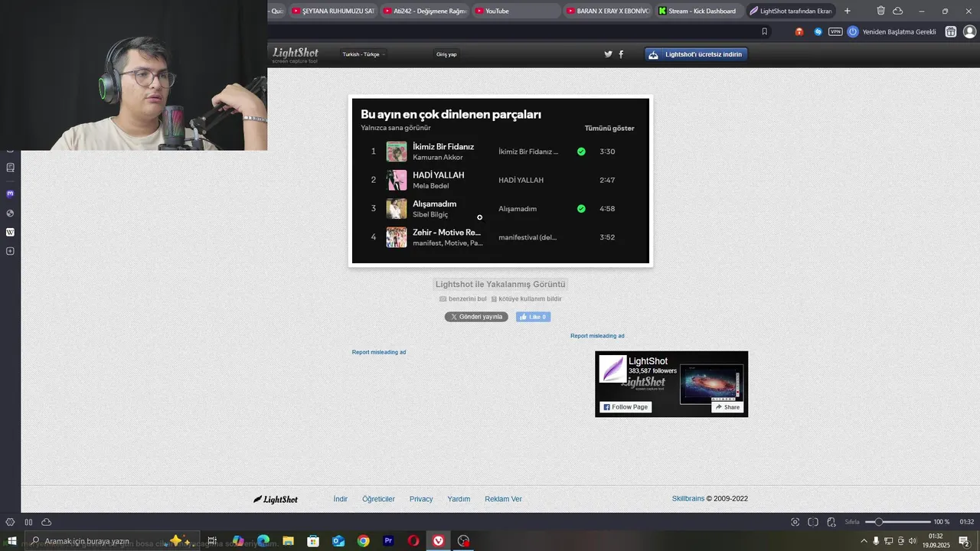This screenshot has height=551, width=980.
Task: Open Opera browser from taskbar
Action: [x=413, y=541]
